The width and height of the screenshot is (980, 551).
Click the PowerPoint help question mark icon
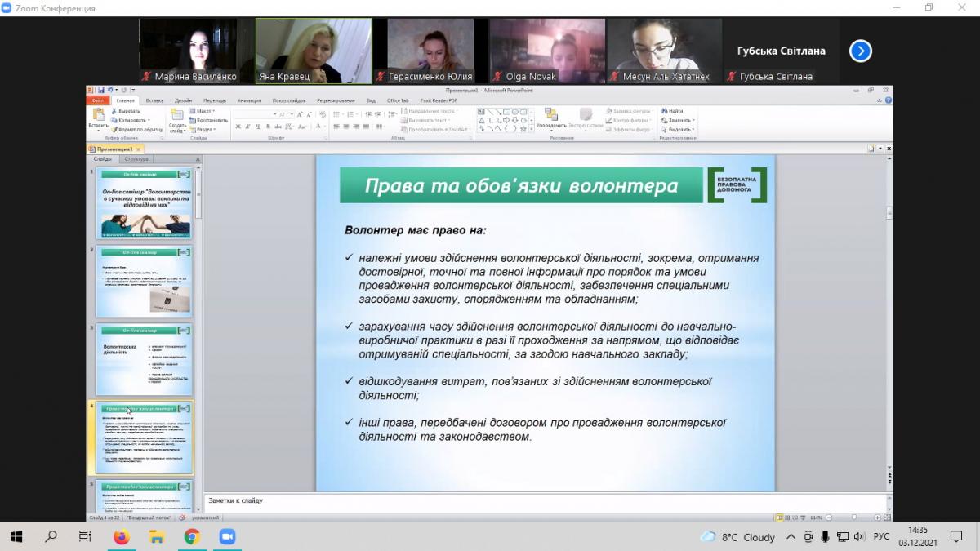pos(889,100)
